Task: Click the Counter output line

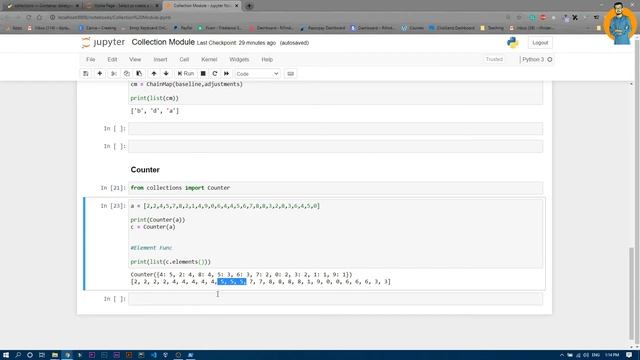Action: pyautogui.click(x=241, y=275)
